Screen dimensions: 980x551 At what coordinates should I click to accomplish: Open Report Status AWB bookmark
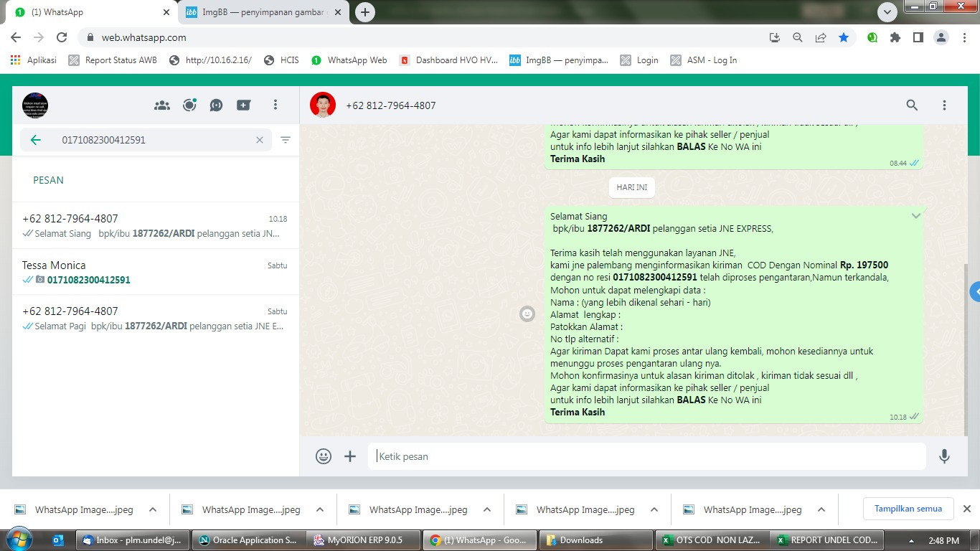click(x=113, y=60)
